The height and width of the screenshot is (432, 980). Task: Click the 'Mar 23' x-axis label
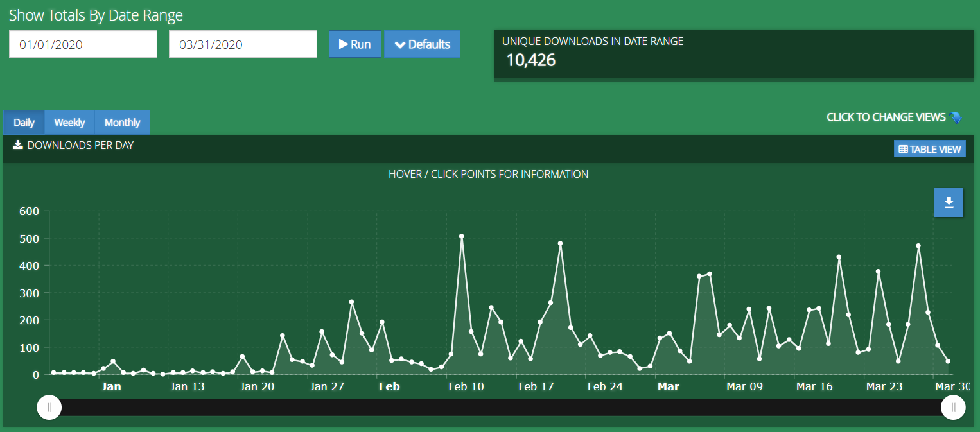click(884, 386)
